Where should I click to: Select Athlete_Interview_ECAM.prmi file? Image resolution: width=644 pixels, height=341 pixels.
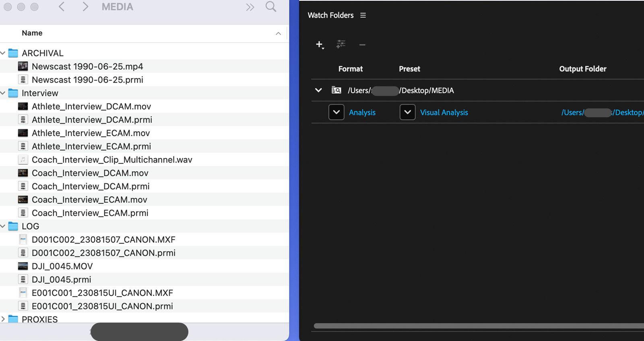tap(91, 146)
